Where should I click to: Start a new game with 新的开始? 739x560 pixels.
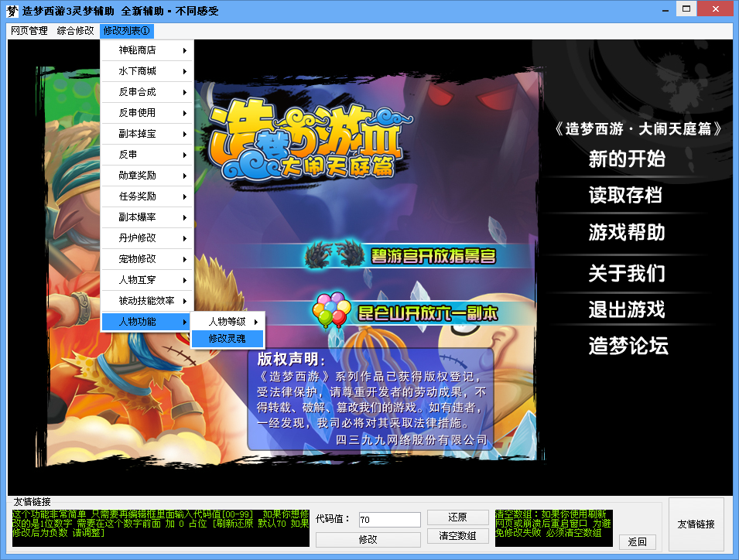tap(626, 159)
